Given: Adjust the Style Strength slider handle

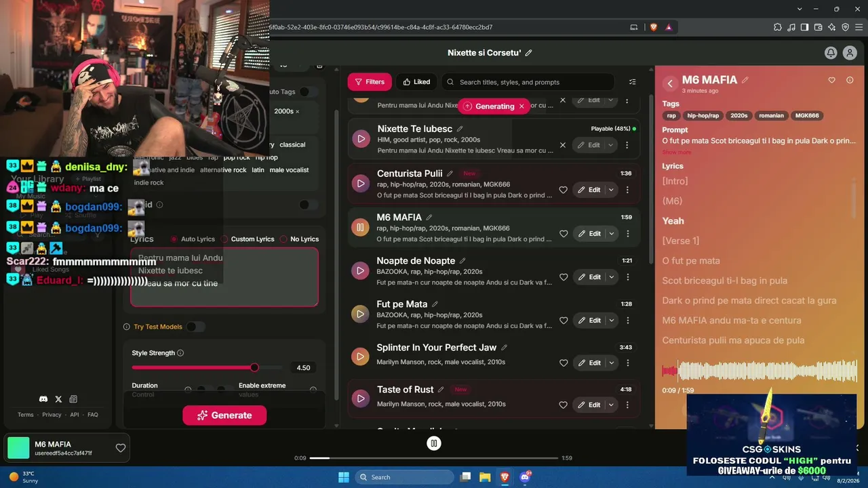Looking at the screenshot, I should [x=254, y=367].
